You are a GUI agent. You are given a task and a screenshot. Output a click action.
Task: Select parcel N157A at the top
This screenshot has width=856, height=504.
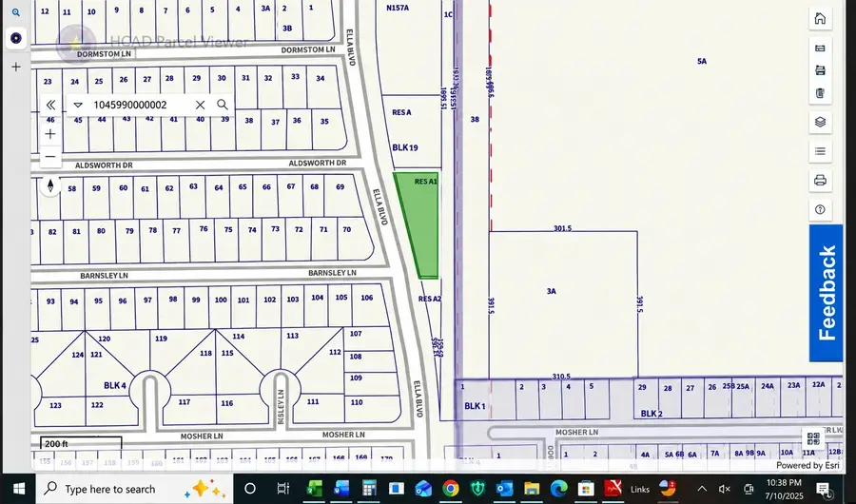(397, 8)
